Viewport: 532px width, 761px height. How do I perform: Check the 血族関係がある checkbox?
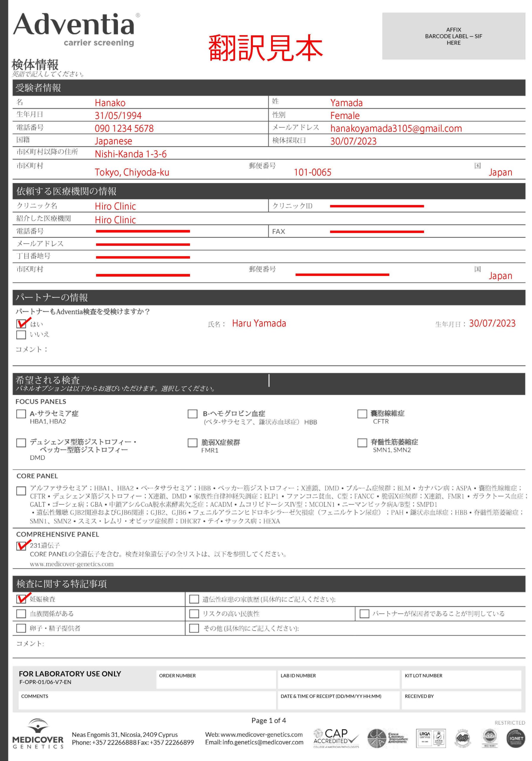coord(21,614)
